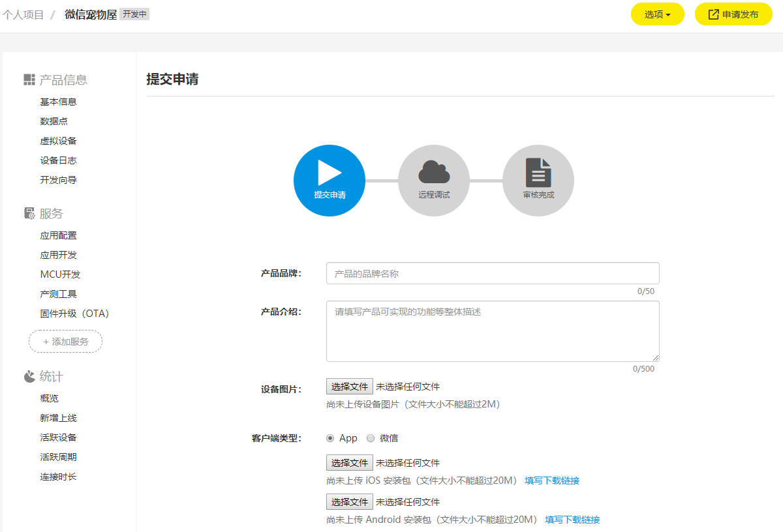Screen dimensions: 783x532
Task: Click the 申请发布 button
Action: point(733,14)
